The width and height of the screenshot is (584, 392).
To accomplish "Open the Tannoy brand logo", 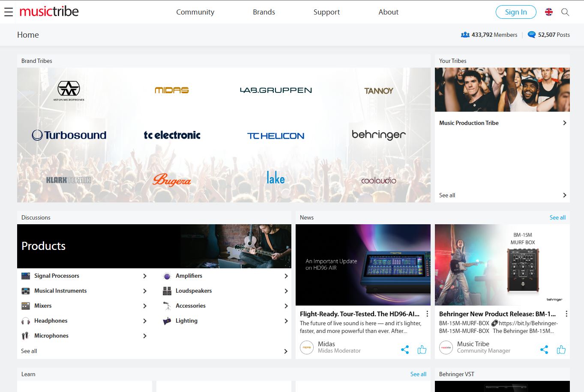I will click(x=379, y=91).
